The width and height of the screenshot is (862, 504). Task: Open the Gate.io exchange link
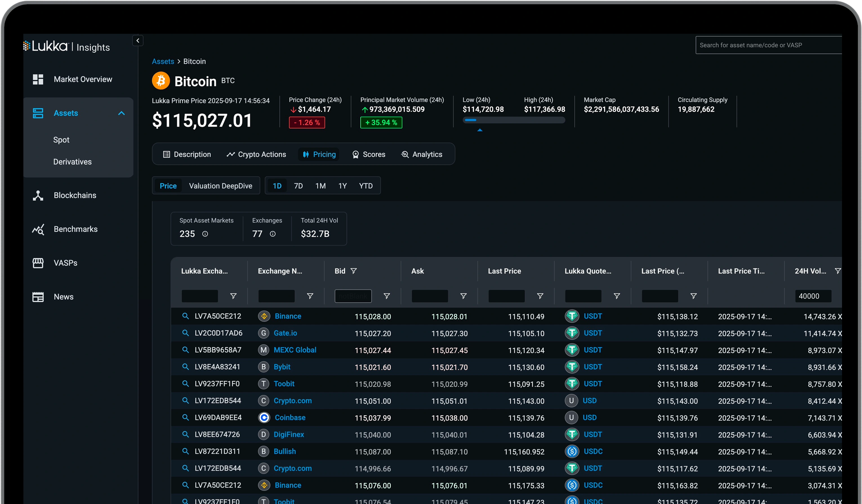285,333
